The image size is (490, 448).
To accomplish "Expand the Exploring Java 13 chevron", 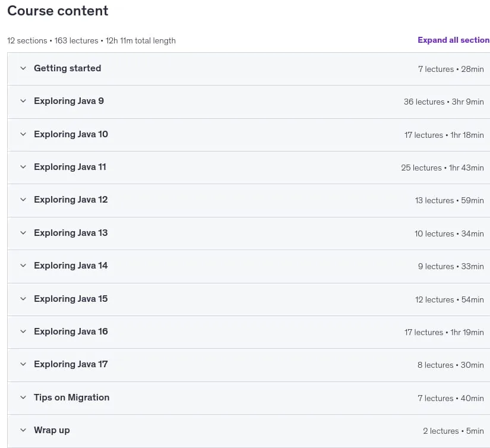I will pyautogui.click(x=23, y=232).
